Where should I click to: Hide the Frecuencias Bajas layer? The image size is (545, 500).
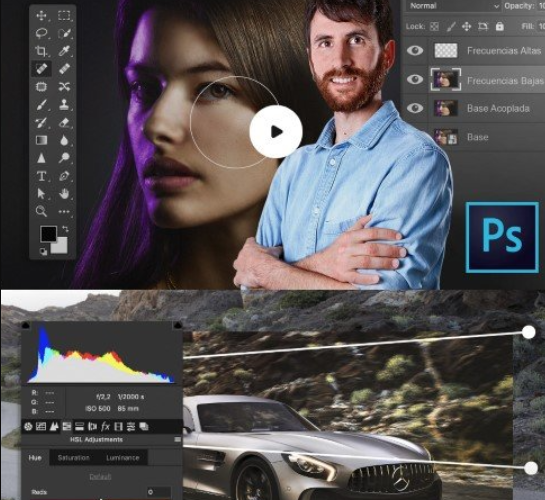(415, 80)
